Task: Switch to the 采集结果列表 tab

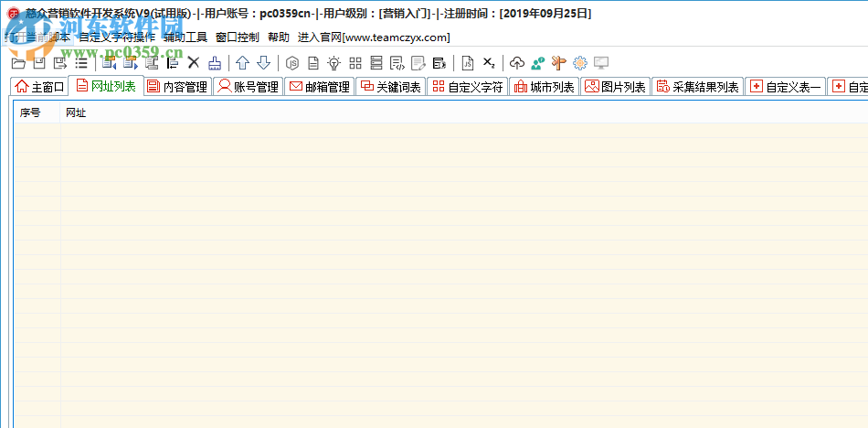Action: click(698, 87)
